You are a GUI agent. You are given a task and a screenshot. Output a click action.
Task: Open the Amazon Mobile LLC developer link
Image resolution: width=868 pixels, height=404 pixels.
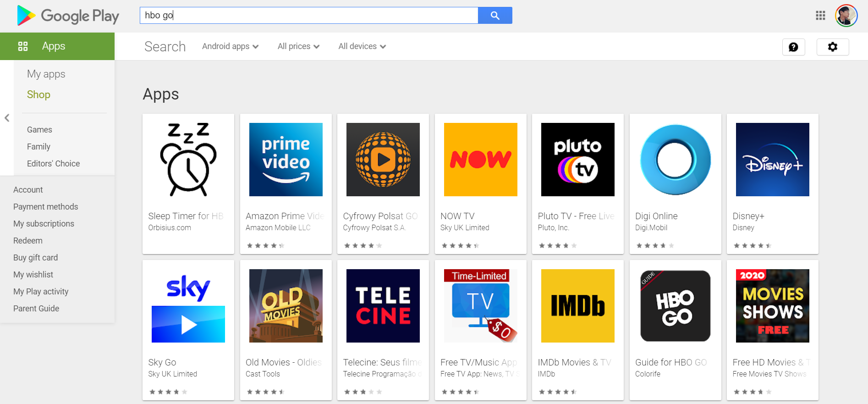tap(278, 228)
